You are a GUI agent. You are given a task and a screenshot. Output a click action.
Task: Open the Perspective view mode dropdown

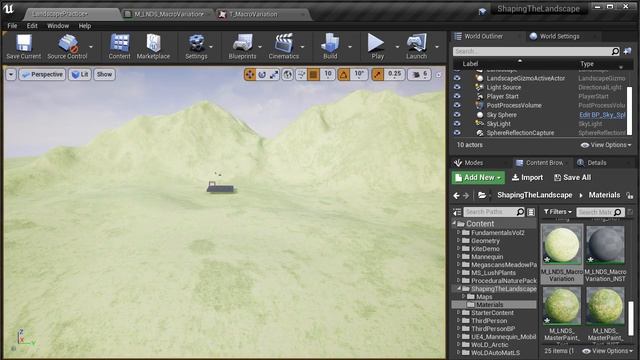[42, 74]
